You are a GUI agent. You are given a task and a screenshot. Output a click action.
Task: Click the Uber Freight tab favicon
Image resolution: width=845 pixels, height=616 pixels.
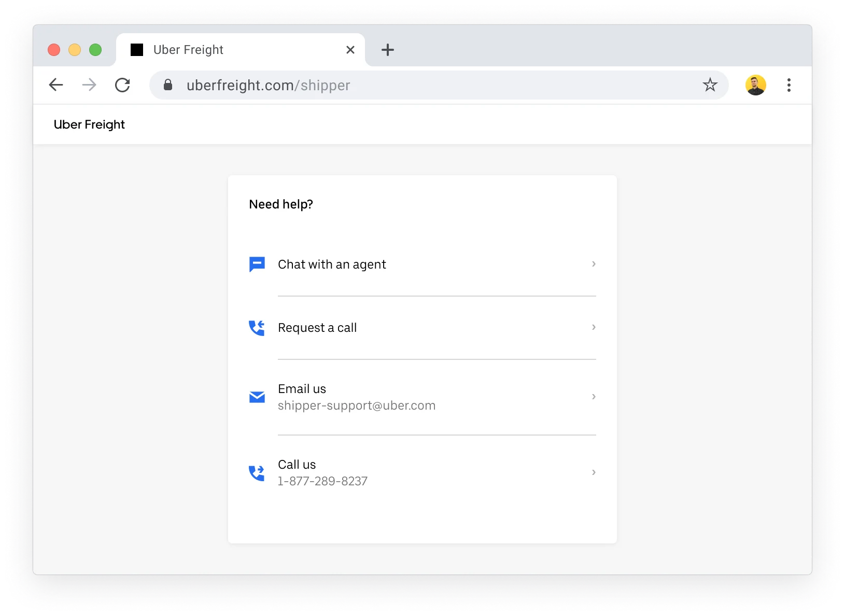pos(137,50)
